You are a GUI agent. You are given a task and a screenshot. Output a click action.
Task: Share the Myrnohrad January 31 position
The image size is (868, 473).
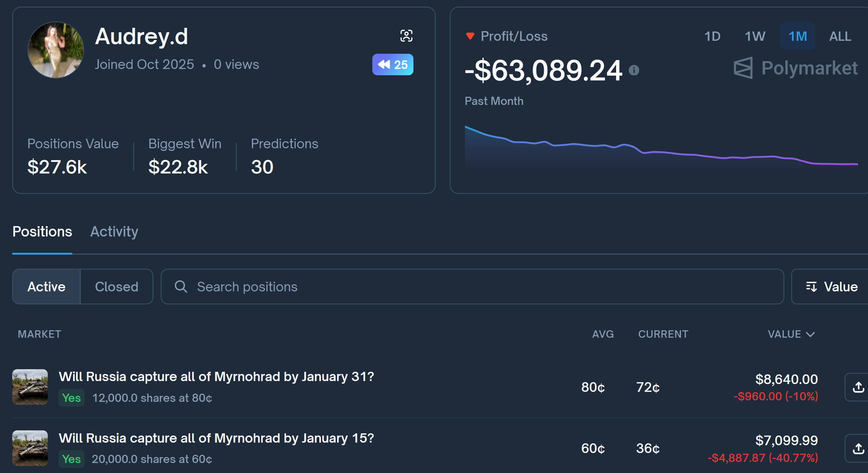858,387
